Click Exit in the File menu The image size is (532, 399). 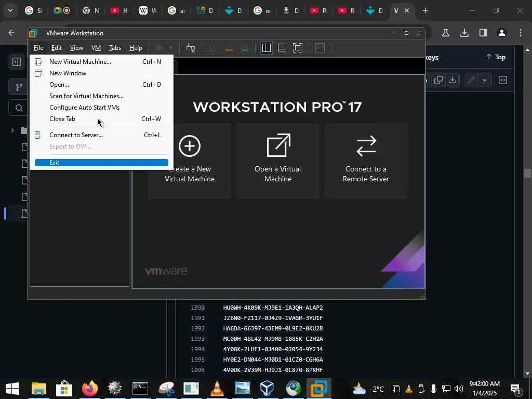click(x=101, y=163)
